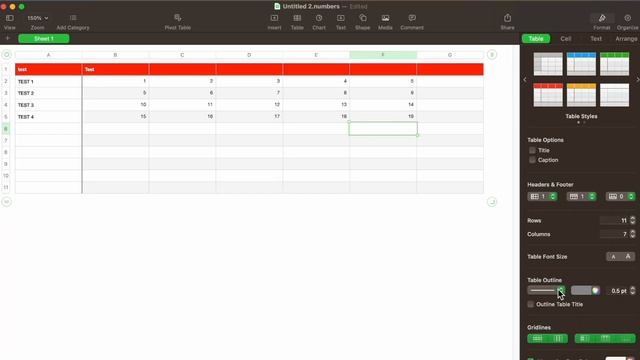Toggle footer row gridlines

(x=625, y=338)
